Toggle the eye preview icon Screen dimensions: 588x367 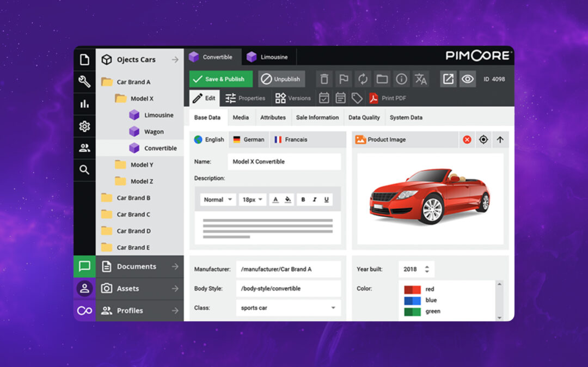pos(467,79)
